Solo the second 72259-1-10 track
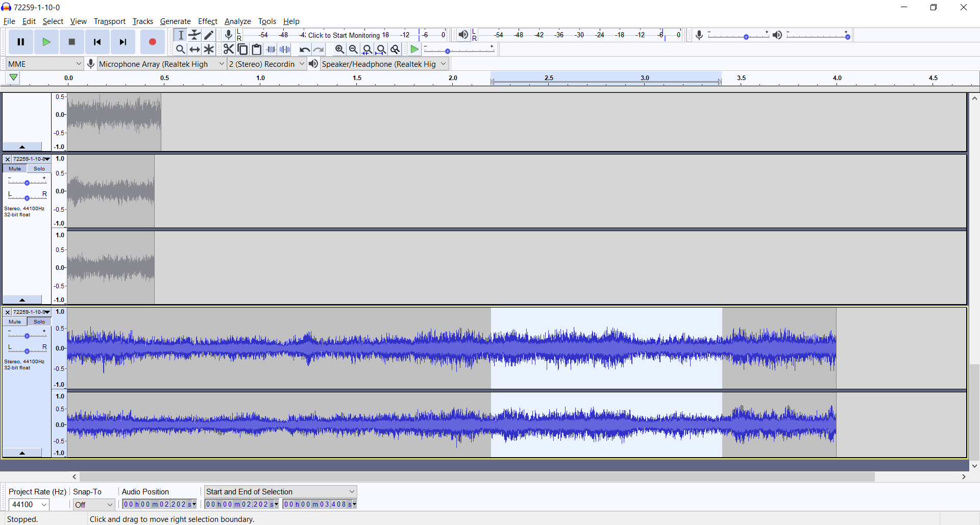Screen dimensions: 980x525 [39, 168]
